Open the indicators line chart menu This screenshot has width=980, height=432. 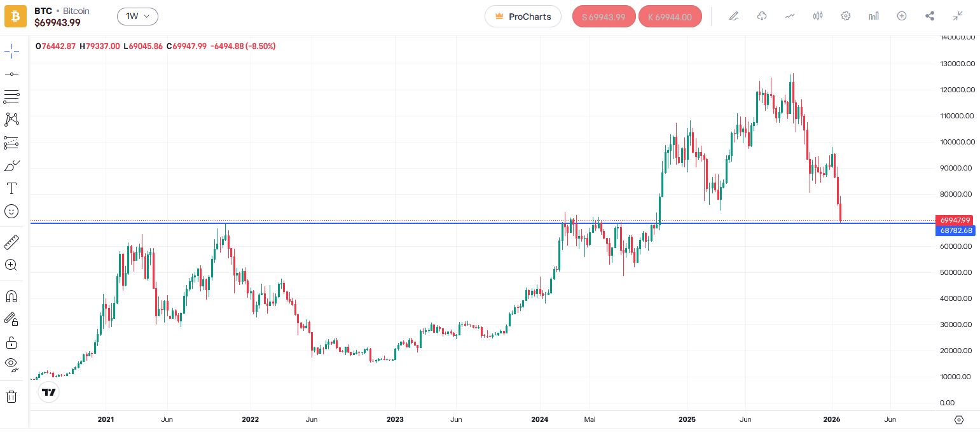pos(790,17)
